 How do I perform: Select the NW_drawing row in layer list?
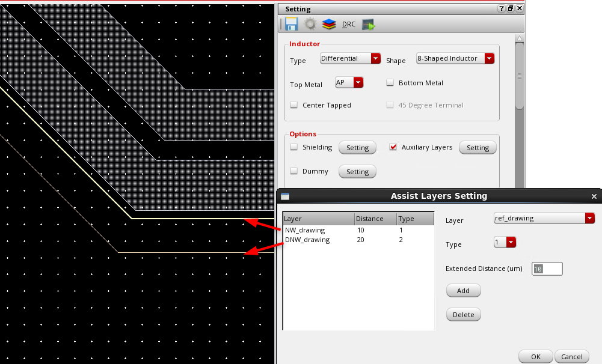305,230
